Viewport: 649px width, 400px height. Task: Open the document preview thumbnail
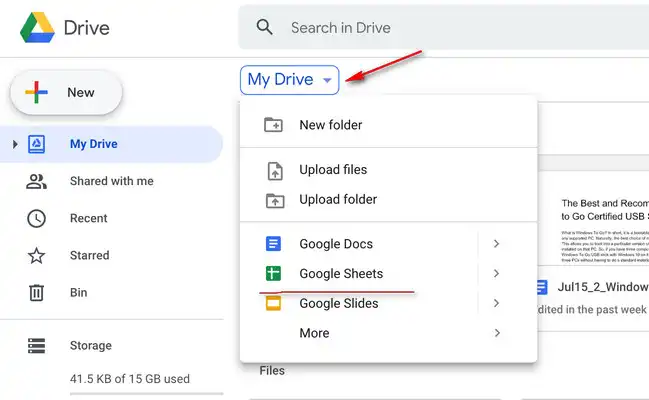click(x=594, y=218)
